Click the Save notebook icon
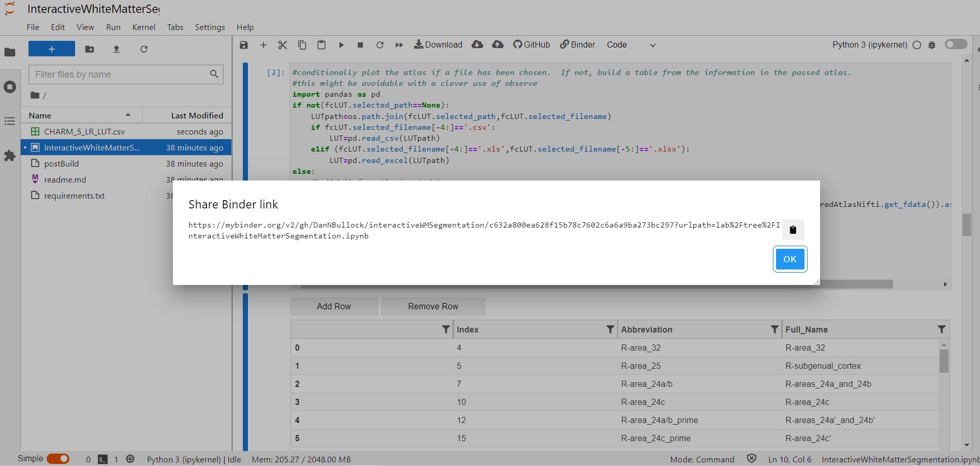The height and width of the screenshot is (466, 980). pos(244,45)
